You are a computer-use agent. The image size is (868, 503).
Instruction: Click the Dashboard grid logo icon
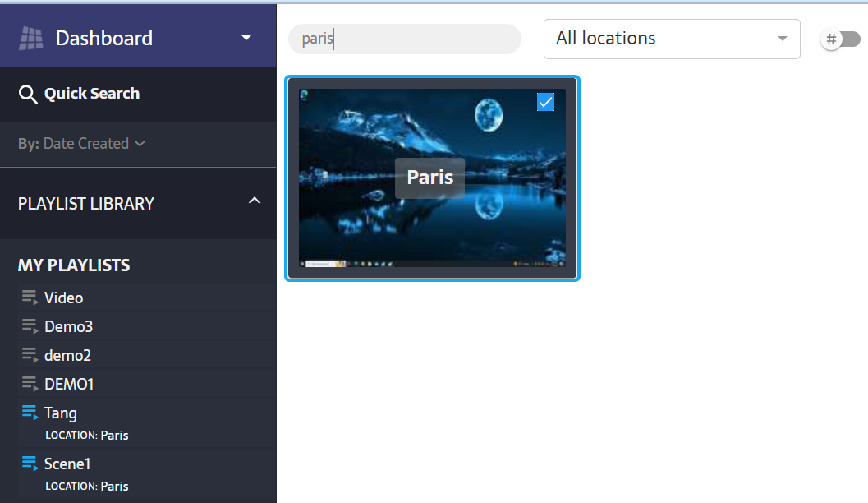[x=31, y=39]
